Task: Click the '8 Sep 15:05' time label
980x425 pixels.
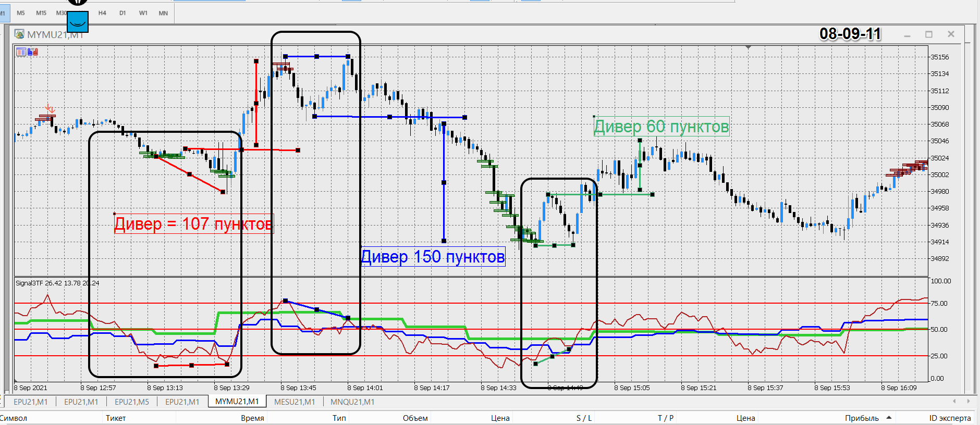Action: click(x=632, y=387)
